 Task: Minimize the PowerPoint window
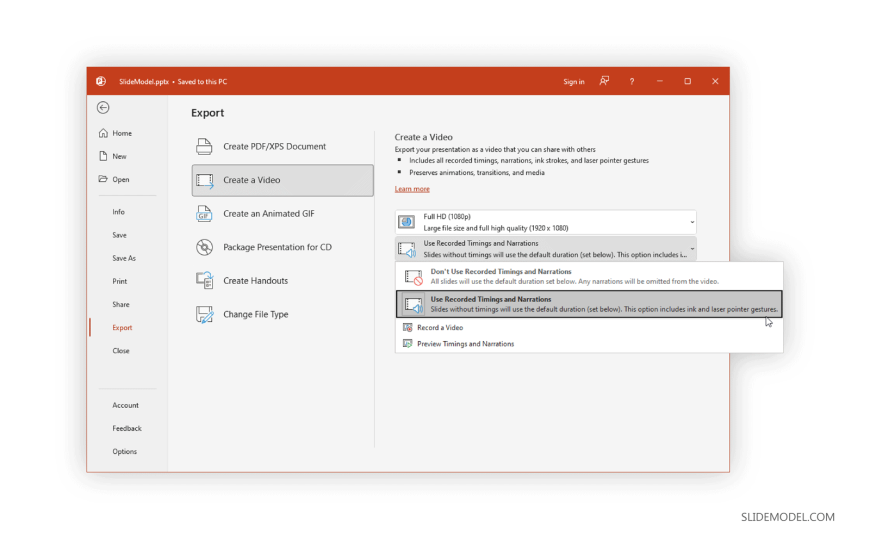660,81
